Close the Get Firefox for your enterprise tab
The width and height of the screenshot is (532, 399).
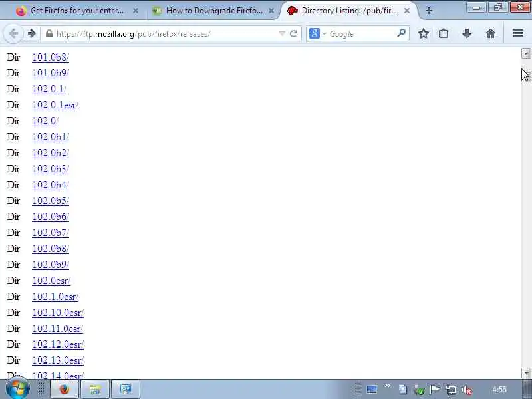[136, 11]
